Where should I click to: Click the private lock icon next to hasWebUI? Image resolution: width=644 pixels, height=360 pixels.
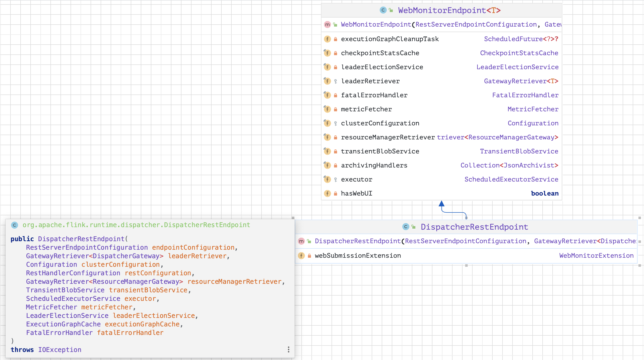click(x=336, y=194)
